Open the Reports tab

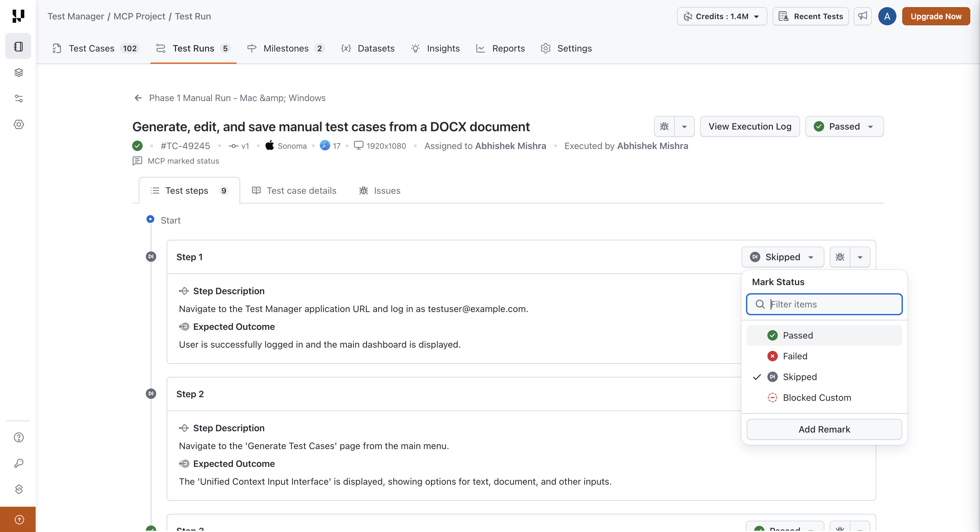click(501, 48)
